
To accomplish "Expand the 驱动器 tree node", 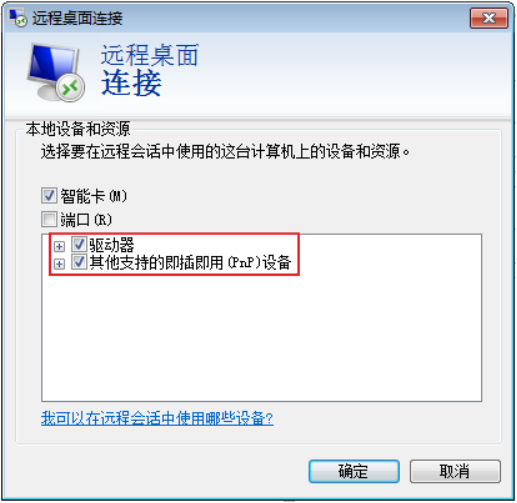I will [x=59, y=247].
